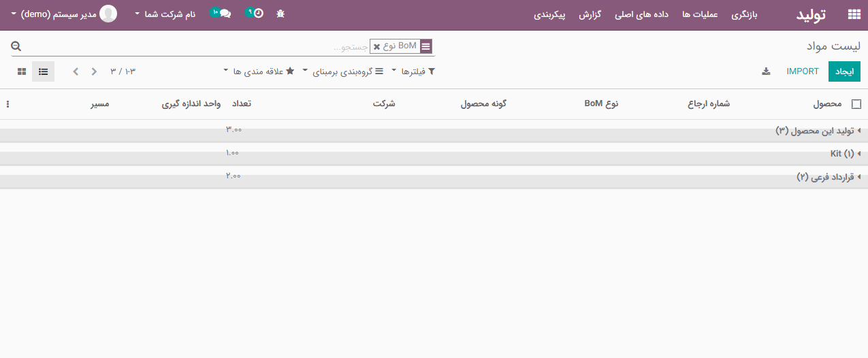868x358 pixels.
Task: Click the facet group-by list icon
Action: 426,46
